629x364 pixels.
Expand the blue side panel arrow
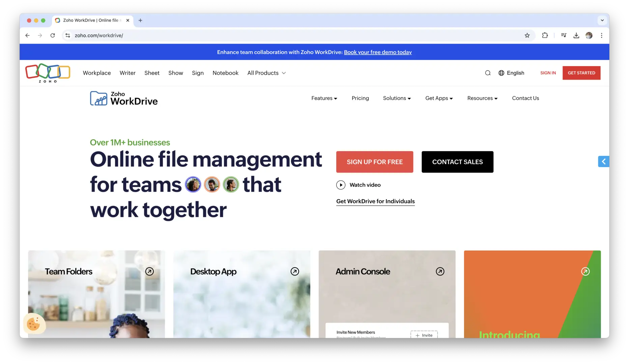coord(604,162)
